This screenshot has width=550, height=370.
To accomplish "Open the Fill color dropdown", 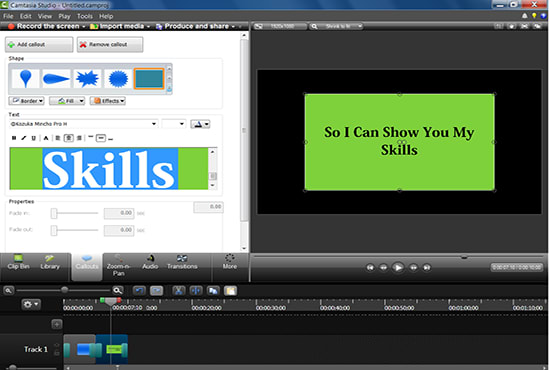I will (67, 101).
